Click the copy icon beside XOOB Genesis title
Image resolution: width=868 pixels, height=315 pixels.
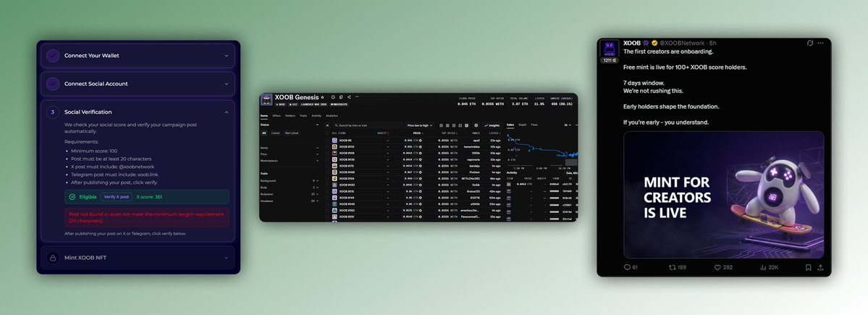pyautogui.click(x=341, y=97)
